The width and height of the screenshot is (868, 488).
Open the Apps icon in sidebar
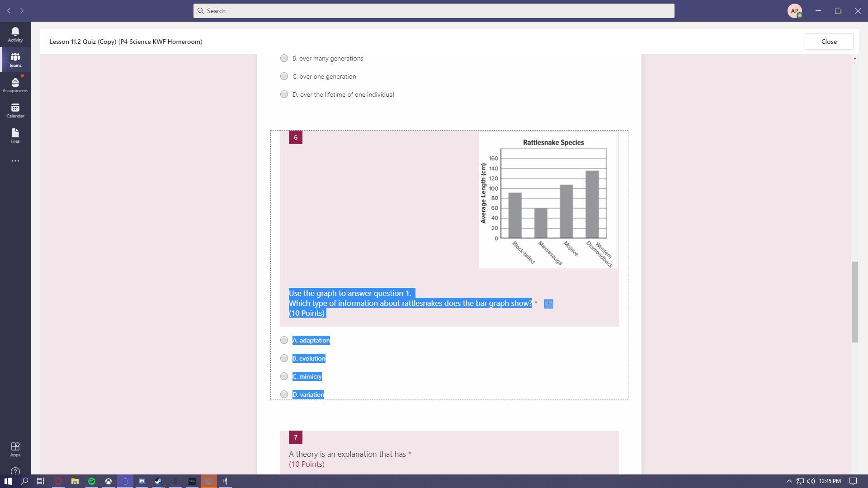(x=15, y=449)
